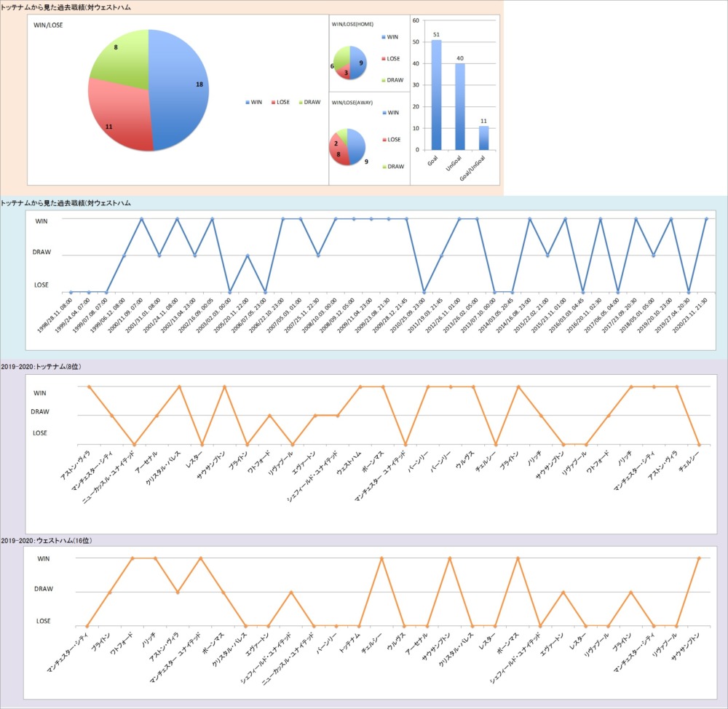Viewport: 728px width, 709px height.
Task: Click LOSE legend swatch beside the large pie
Action: pos(273,102)
